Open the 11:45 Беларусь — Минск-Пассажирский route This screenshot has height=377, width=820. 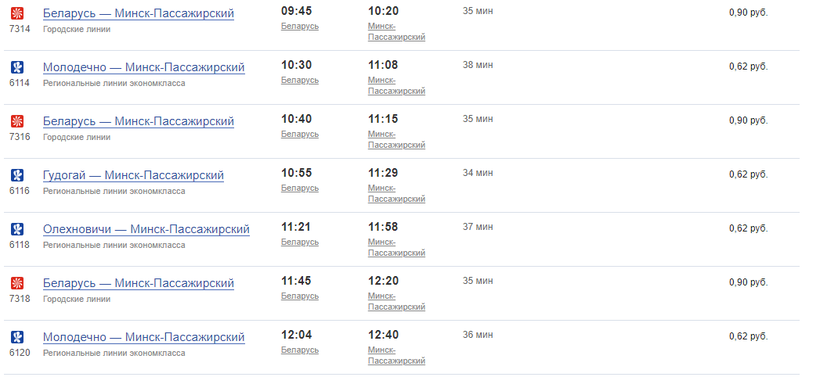click(139, 283)
